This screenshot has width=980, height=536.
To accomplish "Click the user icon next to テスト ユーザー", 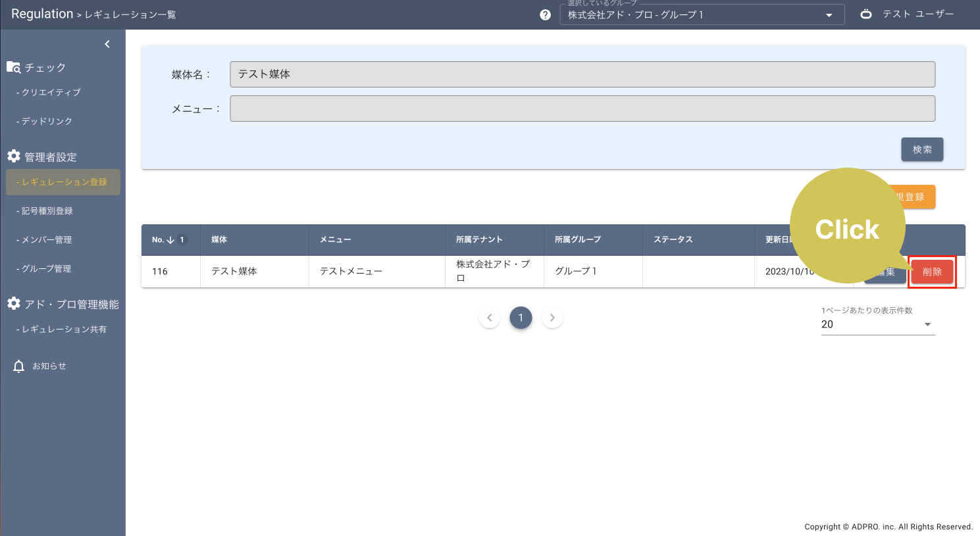I will pyautogui.click(x=865, y=14).
